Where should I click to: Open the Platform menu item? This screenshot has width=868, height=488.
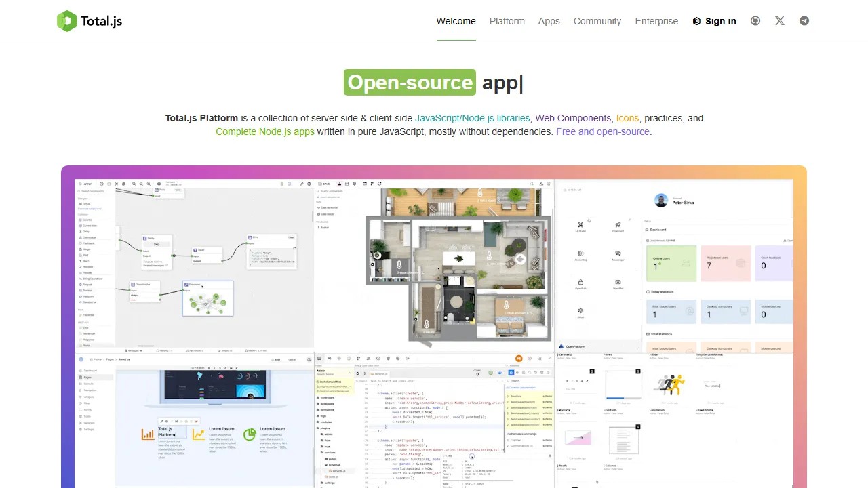[507, 21]
